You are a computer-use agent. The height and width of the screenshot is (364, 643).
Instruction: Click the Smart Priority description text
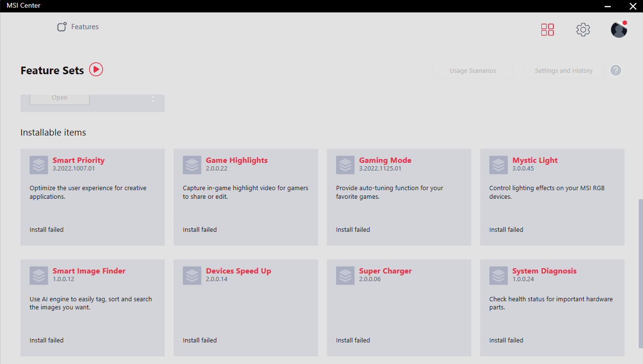tap(88, 193)
